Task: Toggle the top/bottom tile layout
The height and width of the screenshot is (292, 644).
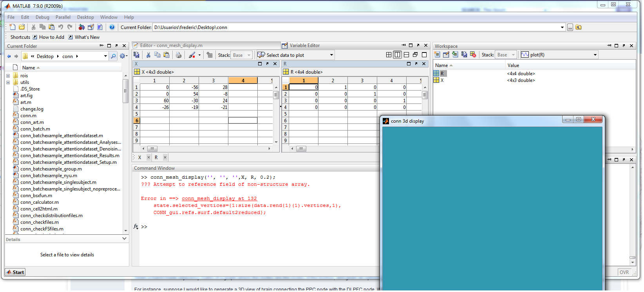Action: (406, 55)
